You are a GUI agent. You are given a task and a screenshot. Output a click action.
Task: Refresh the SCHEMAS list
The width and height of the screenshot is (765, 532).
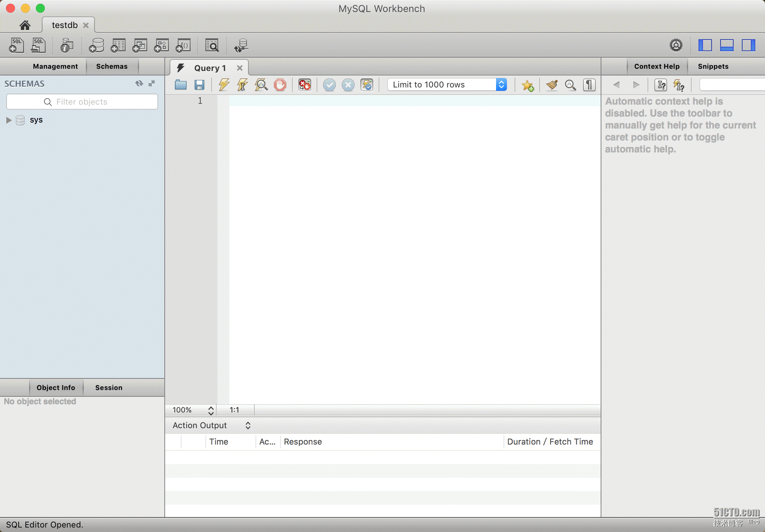139,83
